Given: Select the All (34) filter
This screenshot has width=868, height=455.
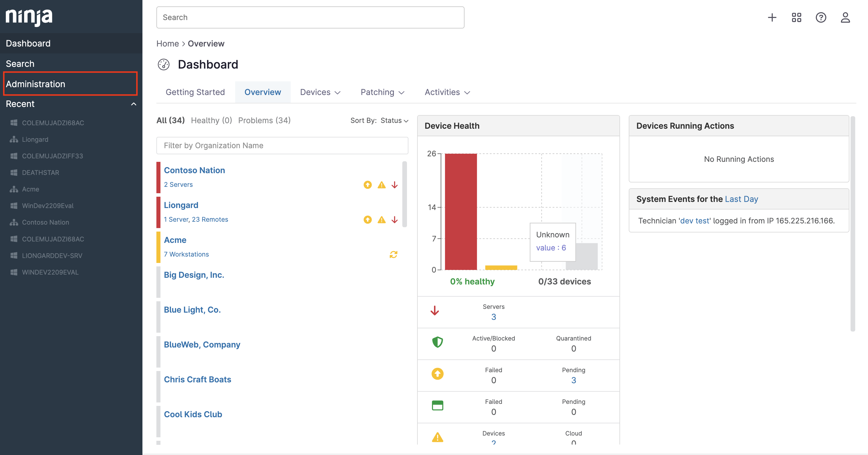Looking at the screenshot, I should pos(171,120).
